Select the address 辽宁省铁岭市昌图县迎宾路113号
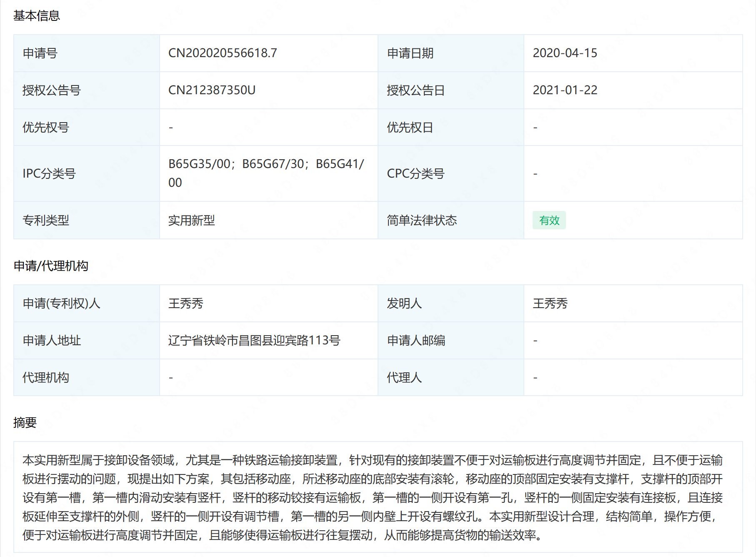756x557 pixels. (254, 340)
